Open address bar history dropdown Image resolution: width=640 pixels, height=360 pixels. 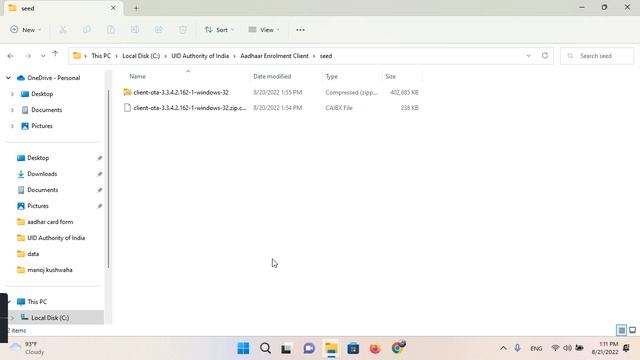(x=529, y=56)
